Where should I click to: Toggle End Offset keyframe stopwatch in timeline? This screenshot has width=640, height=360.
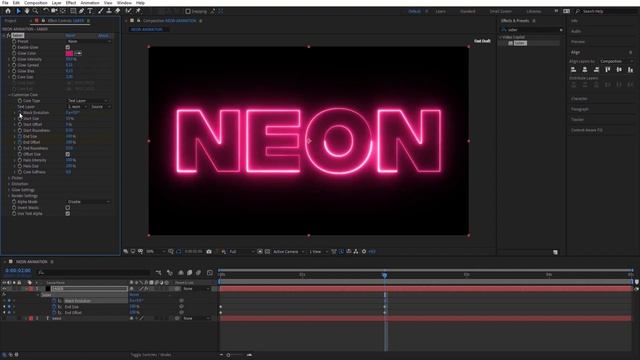(x=54, y=313)
